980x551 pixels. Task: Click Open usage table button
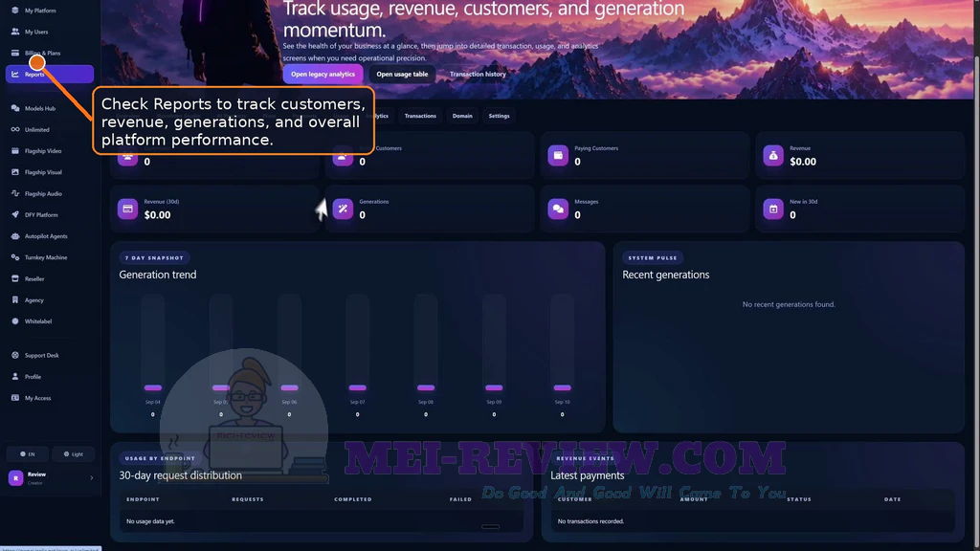click(402, 75)
